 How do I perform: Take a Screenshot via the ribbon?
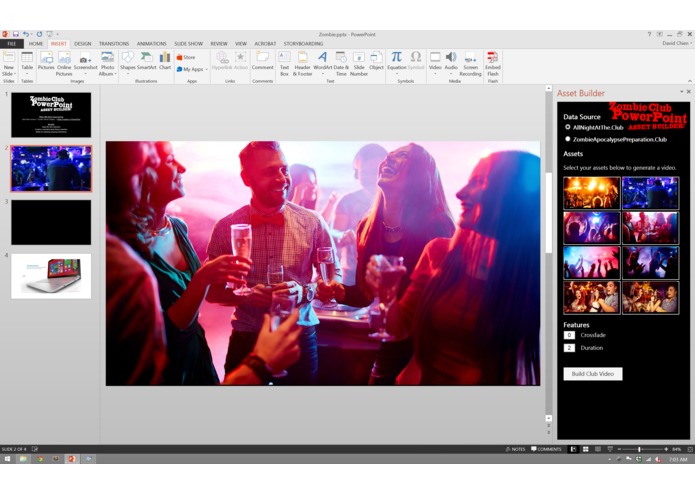click(85, 61)
